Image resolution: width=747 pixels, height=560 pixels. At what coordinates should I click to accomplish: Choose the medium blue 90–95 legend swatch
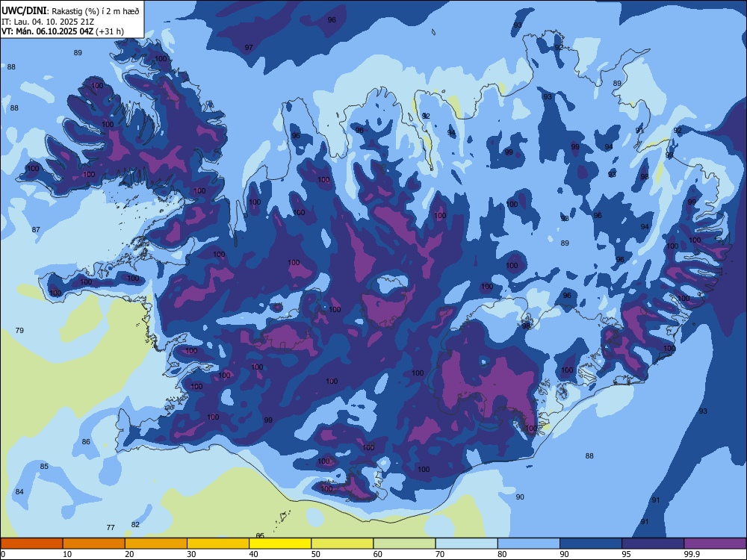click(591, 544)
